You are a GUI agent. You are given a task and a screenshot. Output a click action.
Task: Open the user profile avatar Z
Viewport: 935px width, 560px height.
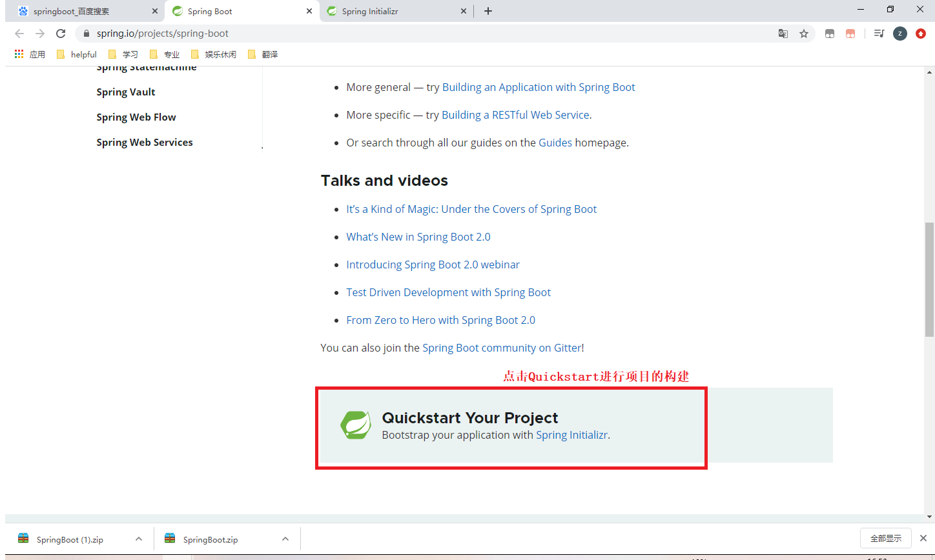[900, 34]
